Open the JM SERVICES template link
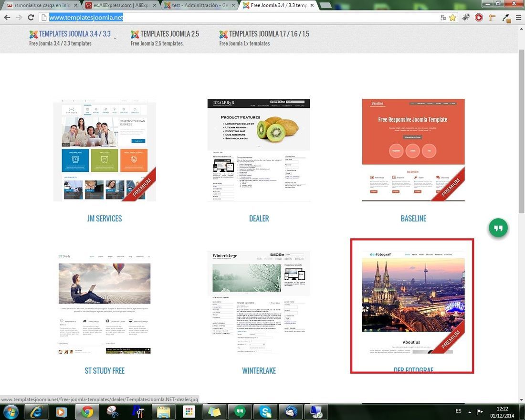The width and height of the screenshot is (525, 420). click(x=105, y=219)
